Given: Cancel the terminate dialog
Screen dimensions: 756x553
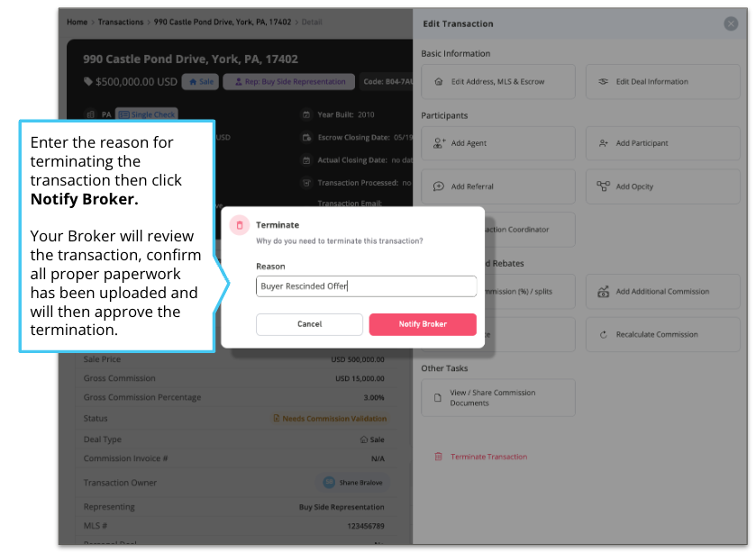Looking at the screenshot, I should [309, 324].
